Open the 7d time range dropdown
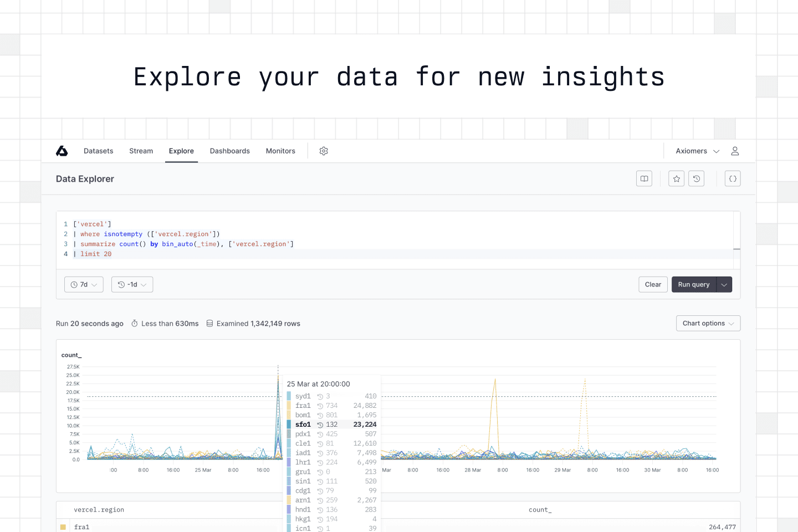This screenshot has width=798, height=532. click(x=84, y=285)
